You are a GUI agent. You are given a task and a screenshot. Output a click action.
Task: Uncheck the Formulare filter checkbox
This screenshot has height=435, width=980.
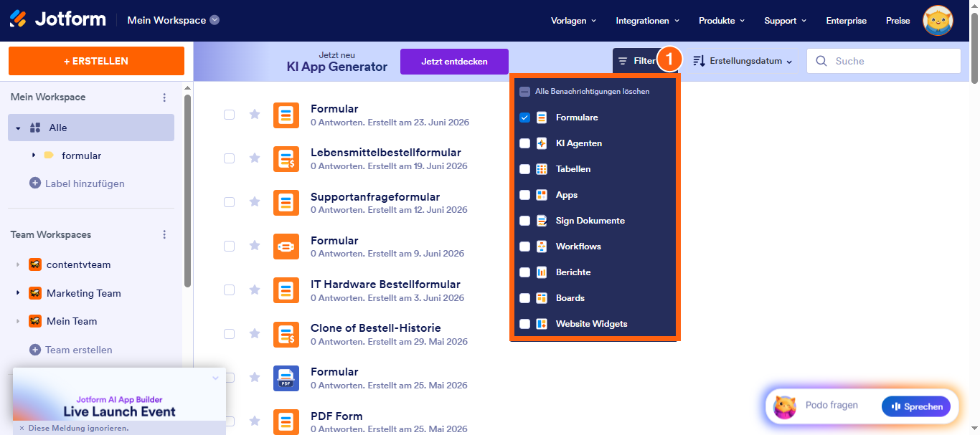pyautogui.click(x=525, y=118)
